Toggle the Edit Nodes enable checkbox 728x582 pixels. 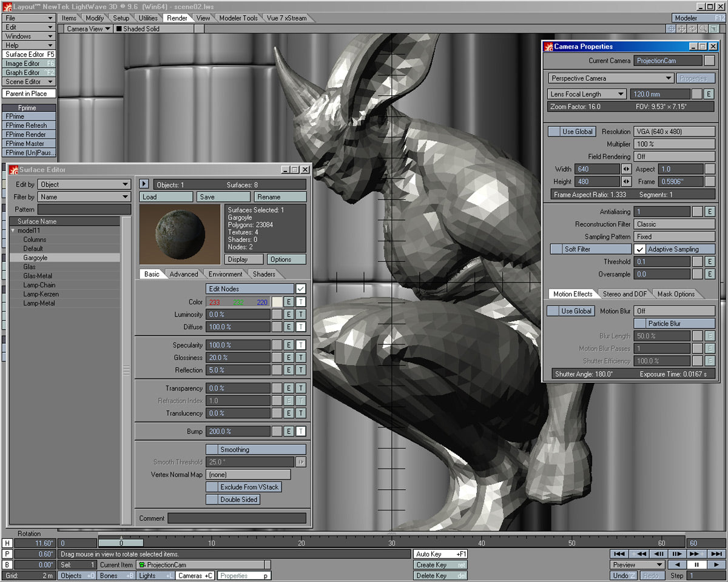click(300, 289)
